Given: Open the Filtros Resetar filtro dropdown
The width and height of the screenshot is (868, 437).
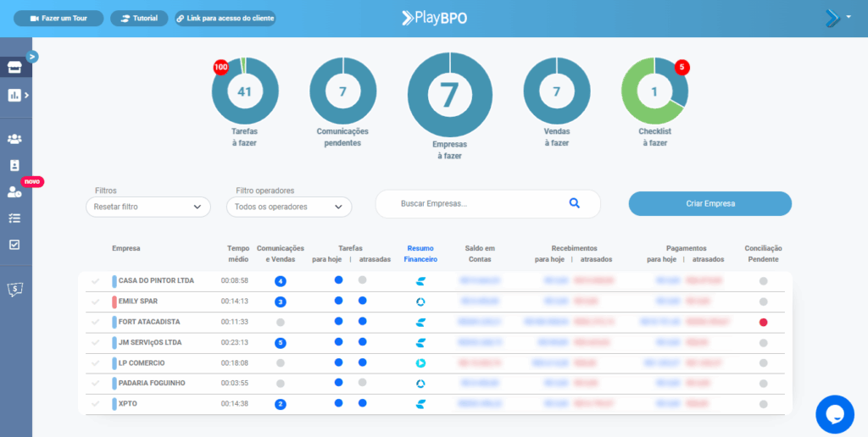Looking at the screenshot, I should click(x=148, y=207).
